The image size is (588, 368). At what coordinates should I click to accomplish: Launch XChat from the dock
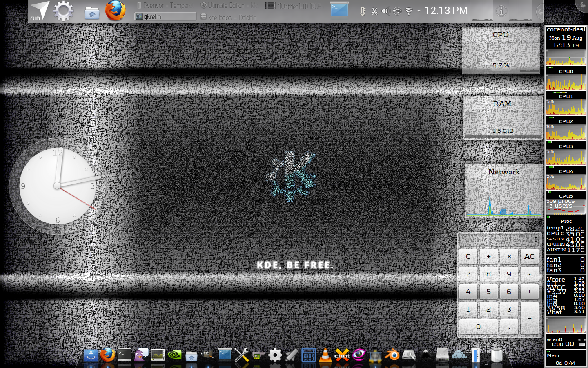(342, 355)
